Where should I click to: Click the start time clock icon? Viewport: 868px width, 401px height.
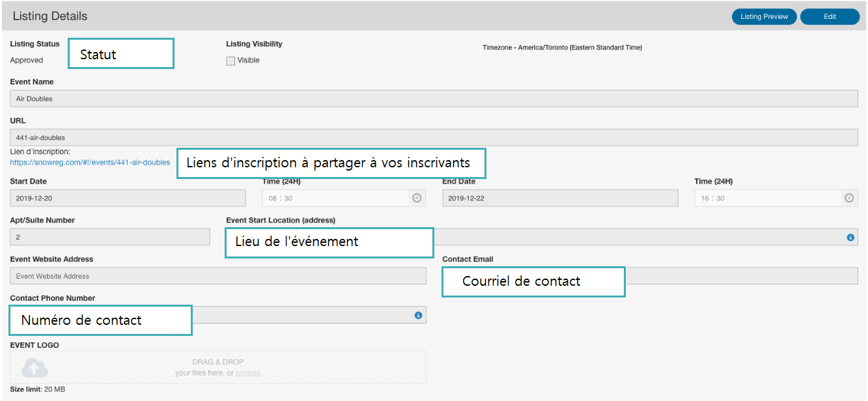pos(417,198)
